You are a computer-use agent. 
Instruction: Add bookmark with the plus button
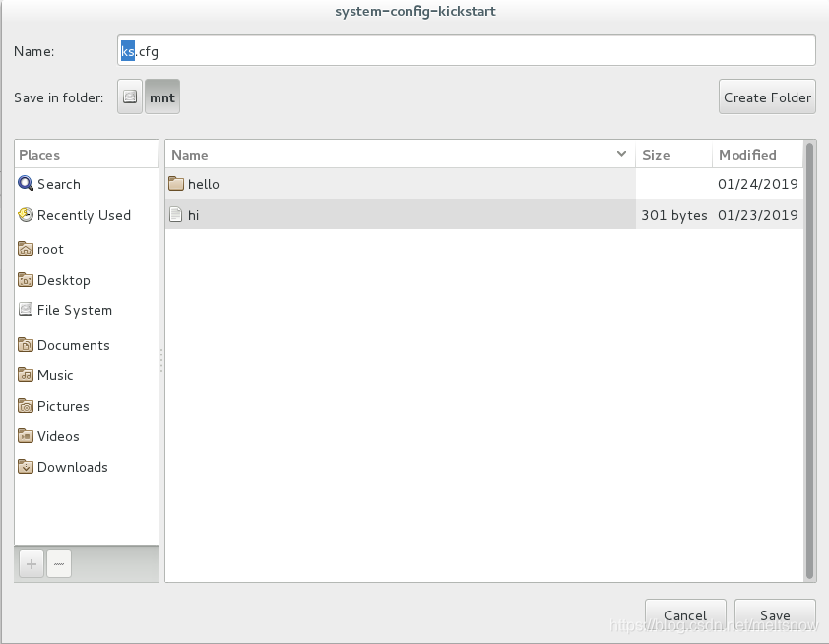click(x=32, y=564)
